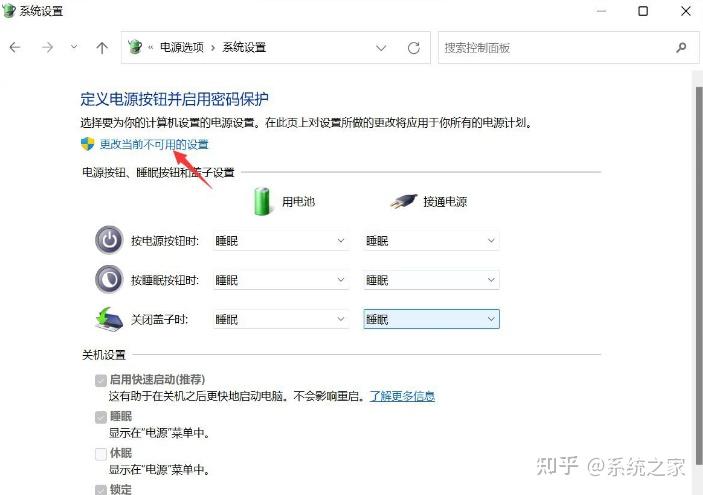The width and height of the screenshot is (703, 495).
Task: Click the 用电池 column label
Action: tap(298, 202)
